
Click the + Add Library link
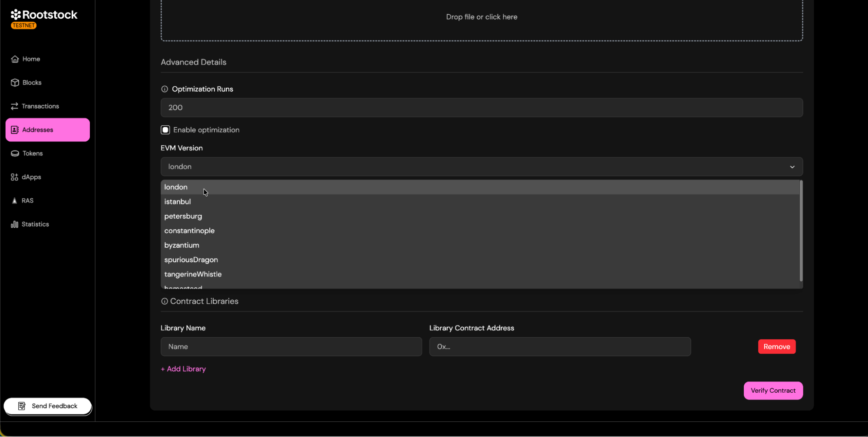pos(183,369)
